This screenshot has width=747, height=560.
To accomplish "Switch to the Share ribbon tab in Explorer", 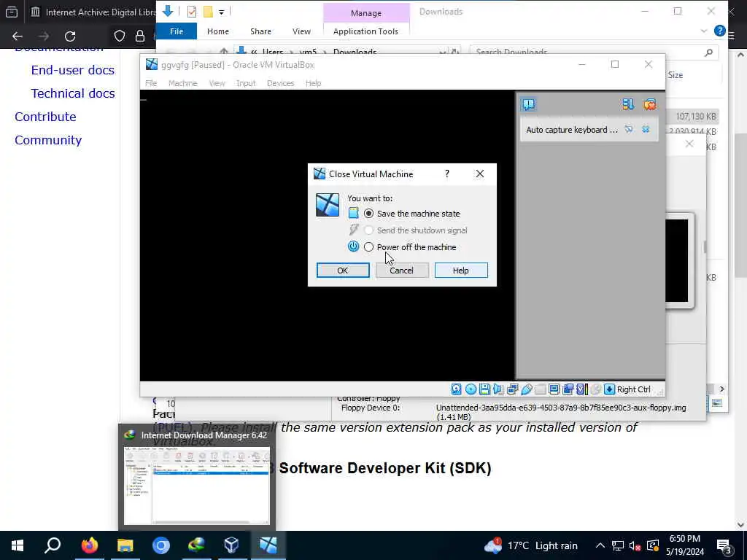I will [260, 31].
